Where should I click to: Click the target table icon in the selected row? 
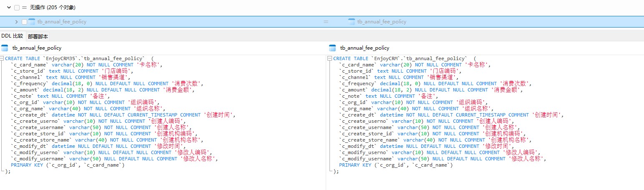pyautogui.click(x=352, y=22)
